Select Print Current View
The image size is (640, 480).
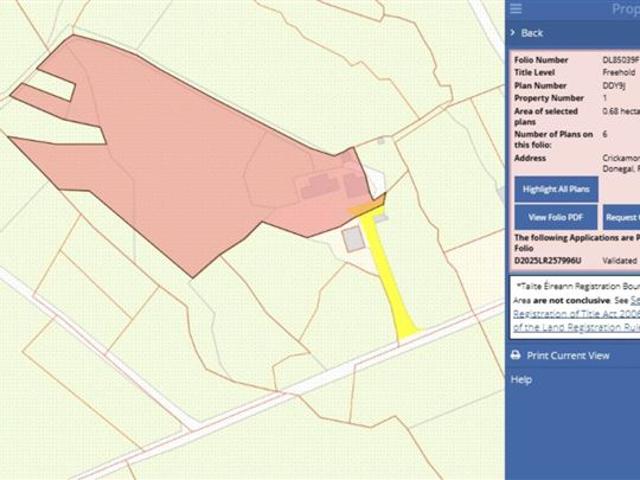pyautogui.click(x=568, y=356)
